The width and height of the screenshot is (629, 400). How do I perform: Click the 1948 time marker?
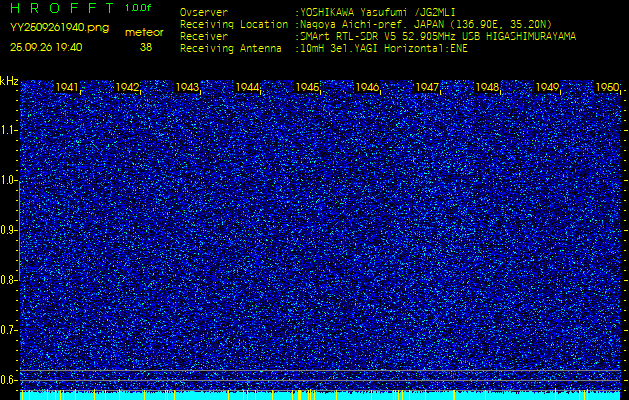487,87
